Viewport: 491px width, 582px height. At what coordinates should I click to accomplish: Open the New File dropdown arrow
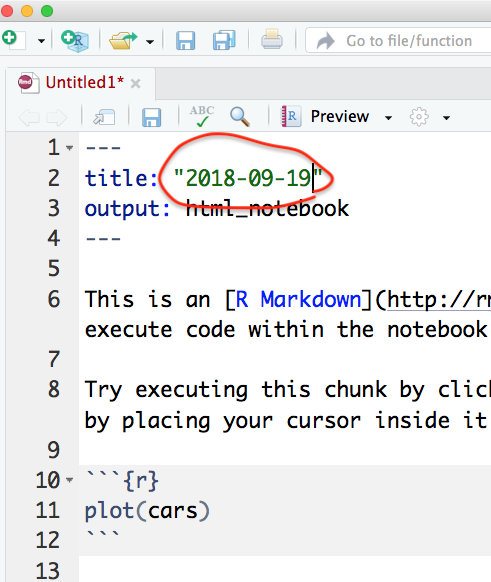coord(41,41)
